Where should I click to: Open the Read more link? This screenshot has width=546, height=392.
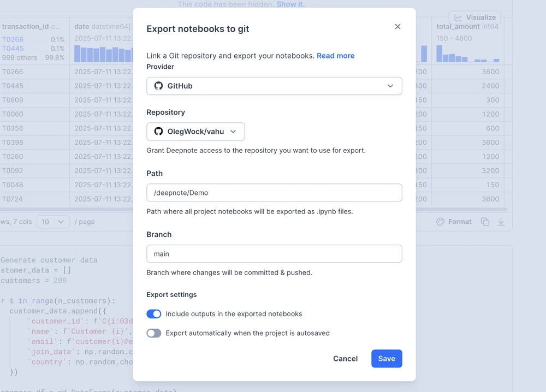click(335, 56)
